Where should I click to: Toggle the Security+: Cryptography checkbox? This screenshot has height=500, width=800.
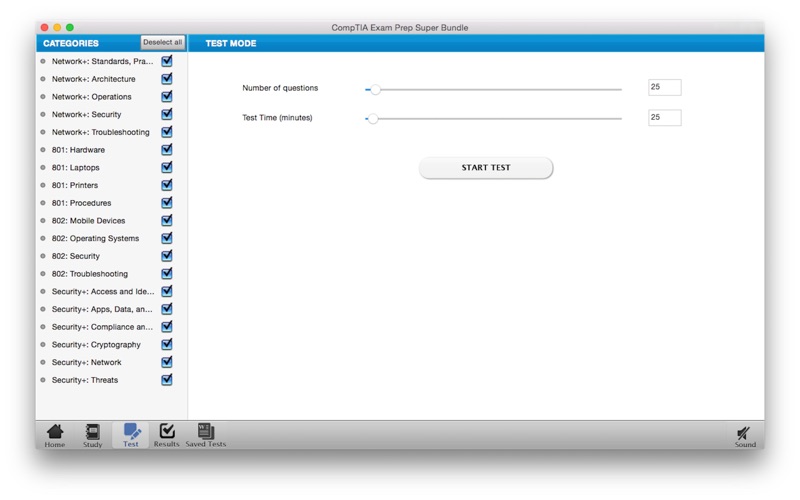click(x=167, y=344)
